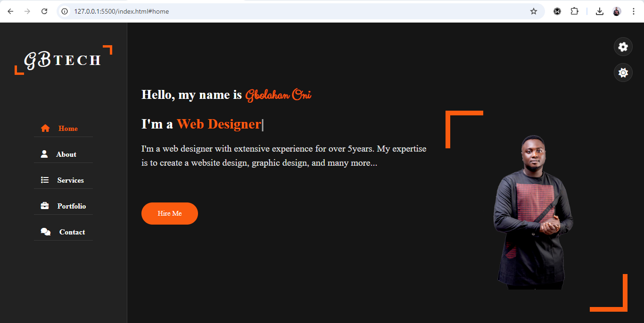644x323 pixels.
Task: Click the profile photo of the designer
Action: point(533,212)
